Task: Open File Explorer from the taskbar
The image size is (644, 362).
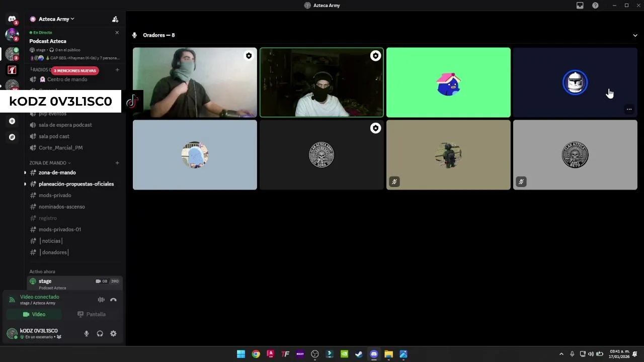Action: pos(388,354)
